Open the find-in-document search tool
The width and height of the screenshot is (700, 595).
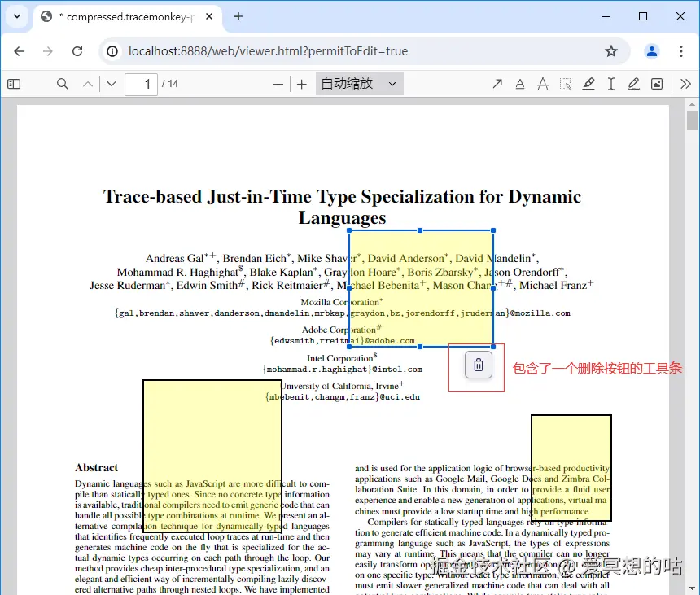click(63, 84)
